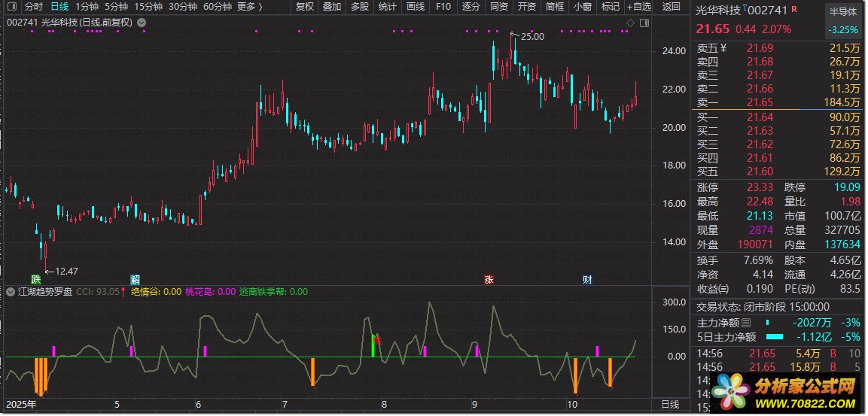Image resolution: width=868 pixels, height=416 pixels.
Task: Add stock with the +自选 button
Action: pyautogui.click(x=637, y=7)
